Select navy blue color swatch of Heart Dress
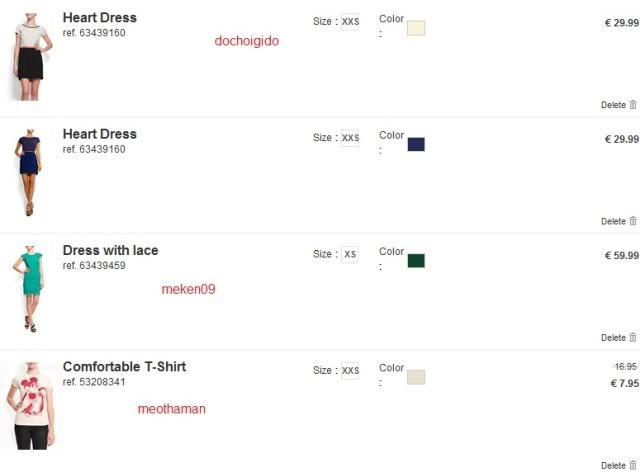640x472 pixels. tap(416, 144)
